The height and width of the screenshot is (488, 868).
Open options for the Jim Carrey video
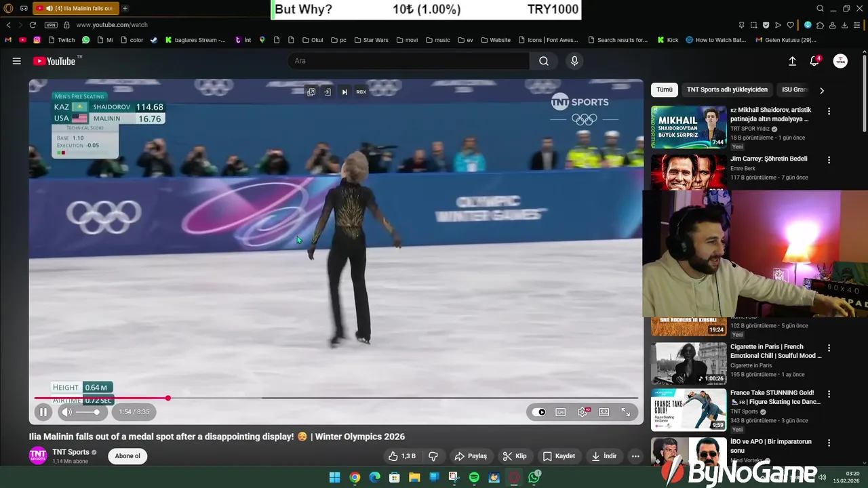click(x=829, y=160)
